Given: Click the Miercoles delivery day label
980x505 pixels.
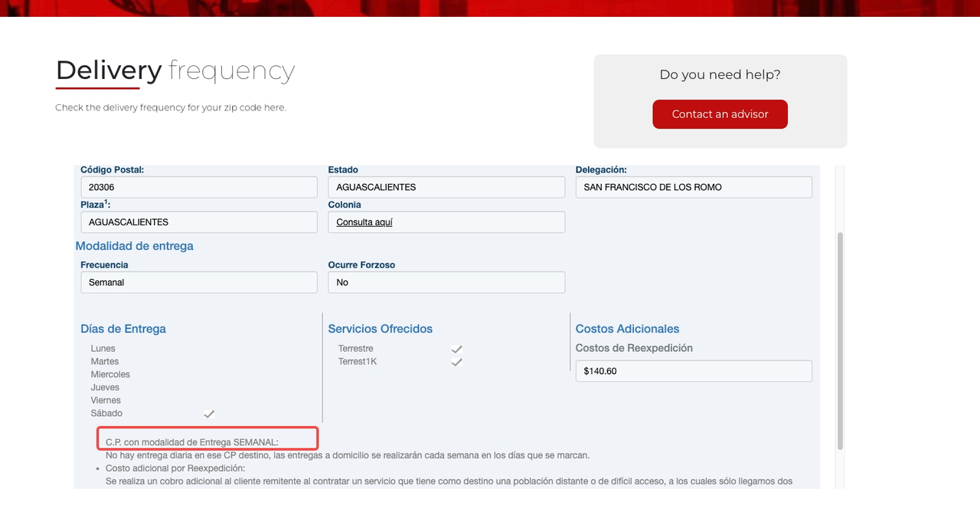Looking at the screenshot, I should click(x=110, y=375).
